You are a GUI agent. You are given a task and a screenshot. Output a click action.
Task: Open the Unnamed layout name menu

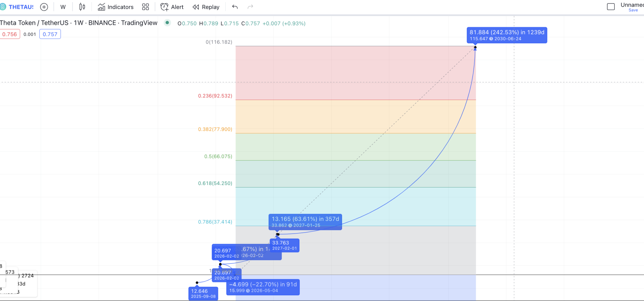pyautogui.click(x=632, y=5)
